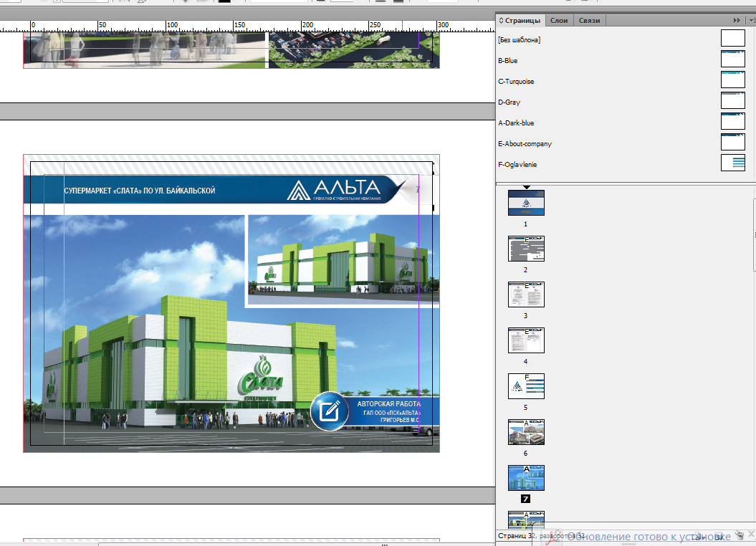
Task: Click the Обновление готово к установке notice
Action: tap(649, 537)
